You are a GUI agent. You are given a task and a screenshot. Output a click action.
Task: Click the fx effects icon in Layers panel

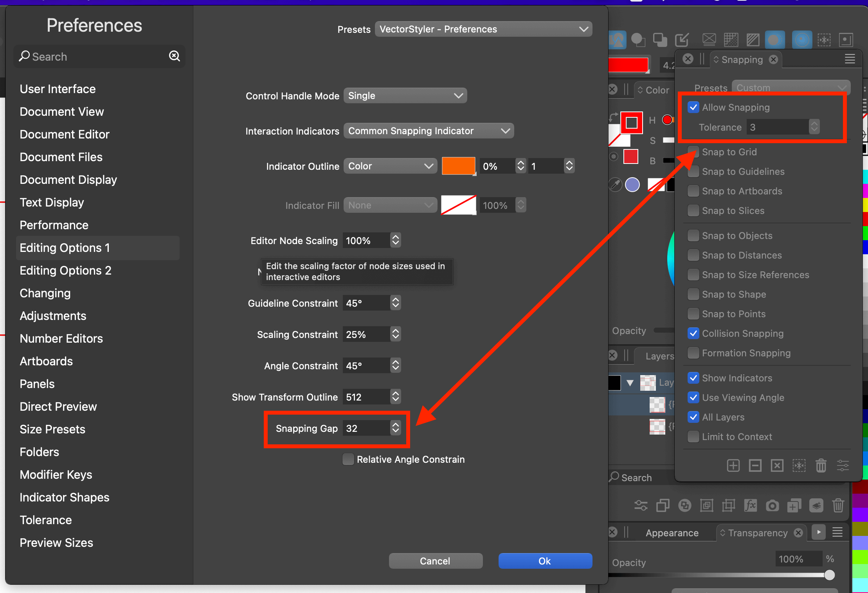(x=750, y=505)
